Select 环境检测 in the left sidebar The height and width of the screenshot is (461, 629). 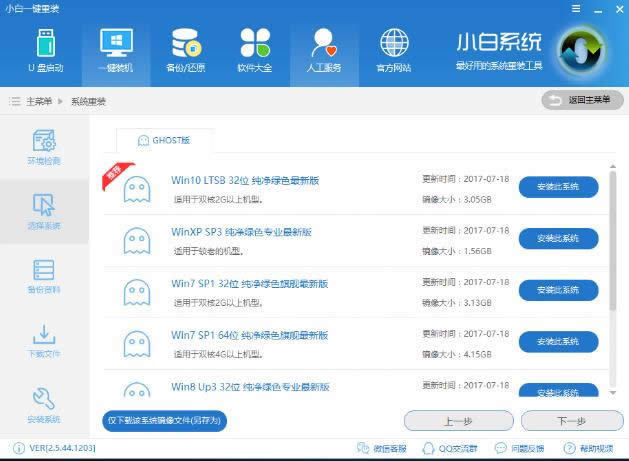coord(44,147)
